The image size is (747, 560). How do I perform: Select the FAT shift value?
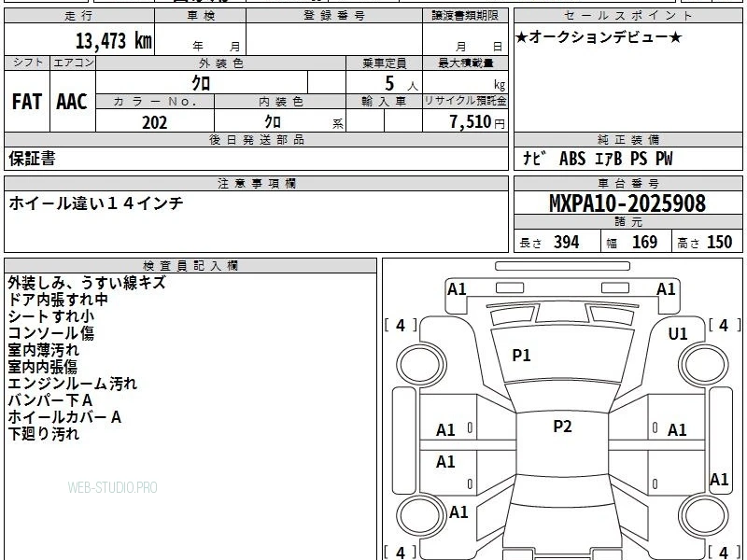pos(27,102)
